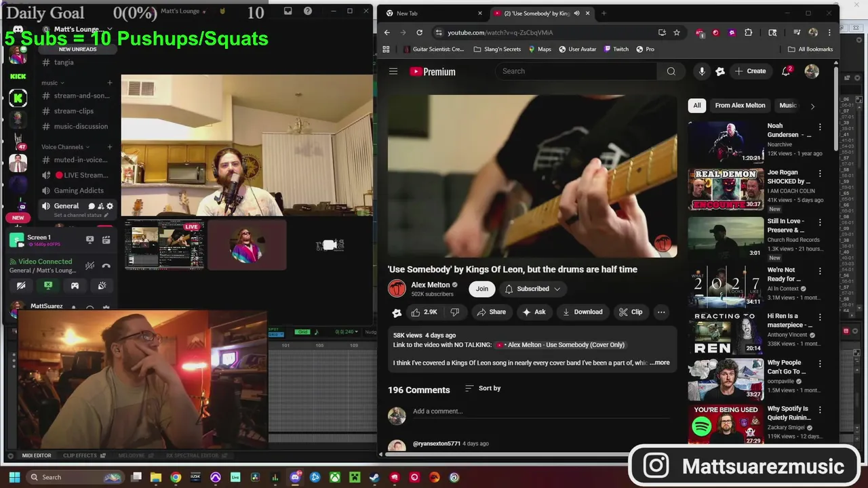Toggle Discord noise suppression
Viewport: 868px width, 488px height.
(x=90, y=266)
